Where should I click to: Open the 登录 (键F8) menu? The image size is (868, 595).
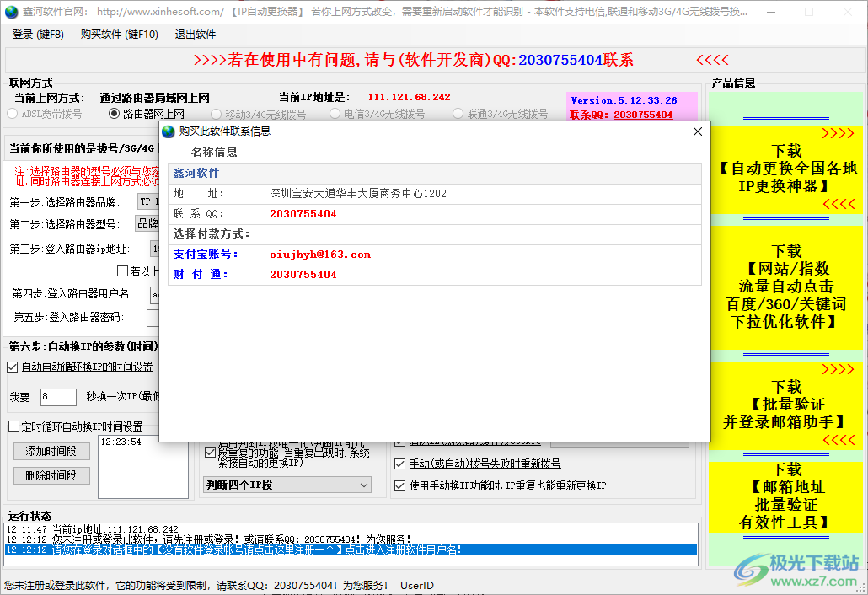click(38, 35)
